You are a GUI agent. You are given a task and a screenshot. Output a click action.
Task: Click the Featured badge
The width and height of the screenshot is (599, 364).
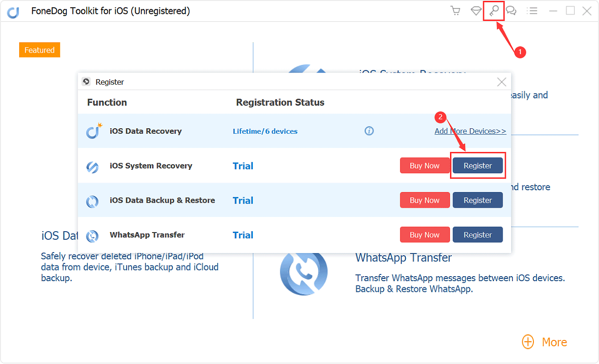(x=39, y=50)
